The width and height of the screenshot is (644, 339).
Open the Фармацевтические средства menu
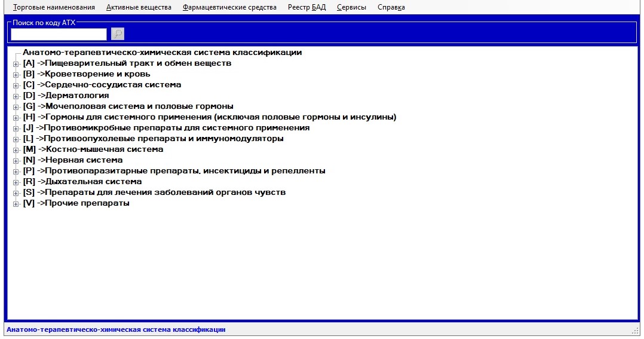pyautogui.click(x=229, y=7)
